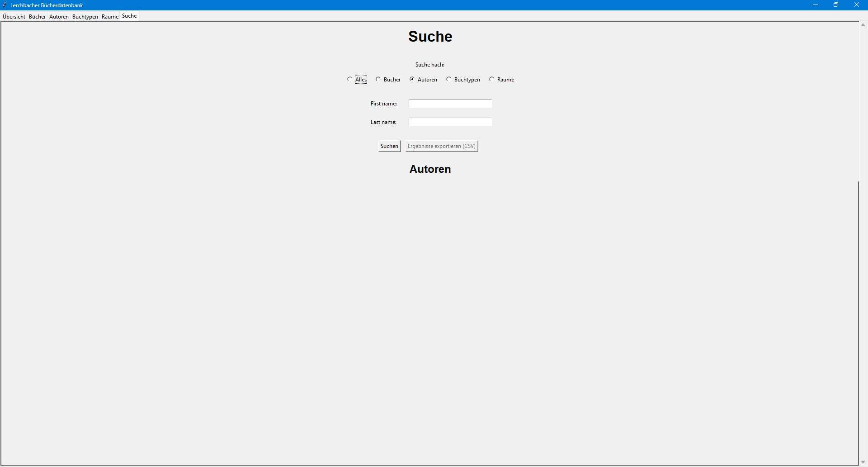Click Ergebnisse exportieren (CSV) button
The width and height of the screenshot is (868, 467).
[x=441, y=146]
